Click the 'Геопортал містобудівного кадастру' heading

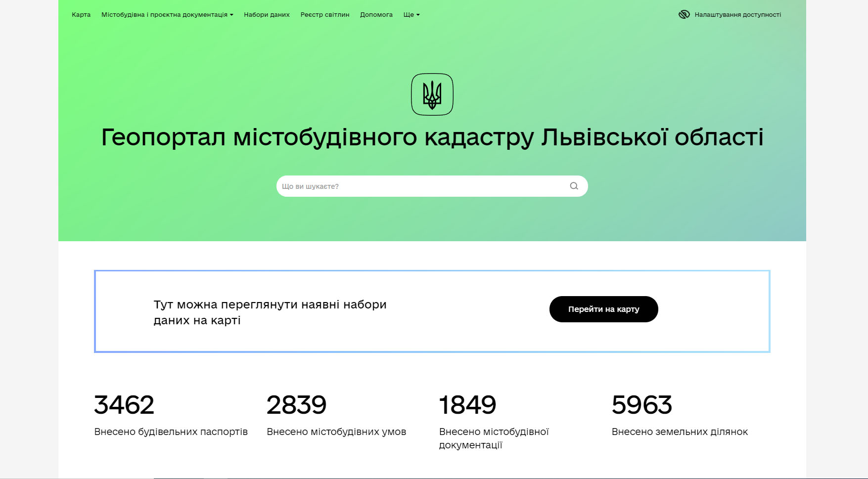432,137
